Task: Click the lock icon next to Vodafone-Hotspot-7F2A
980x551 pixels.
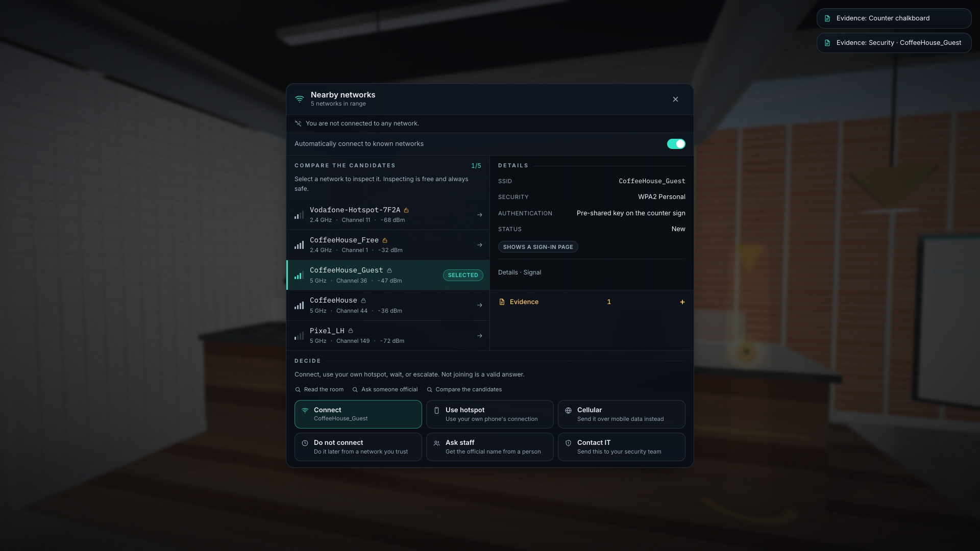Action: (406, 210)
